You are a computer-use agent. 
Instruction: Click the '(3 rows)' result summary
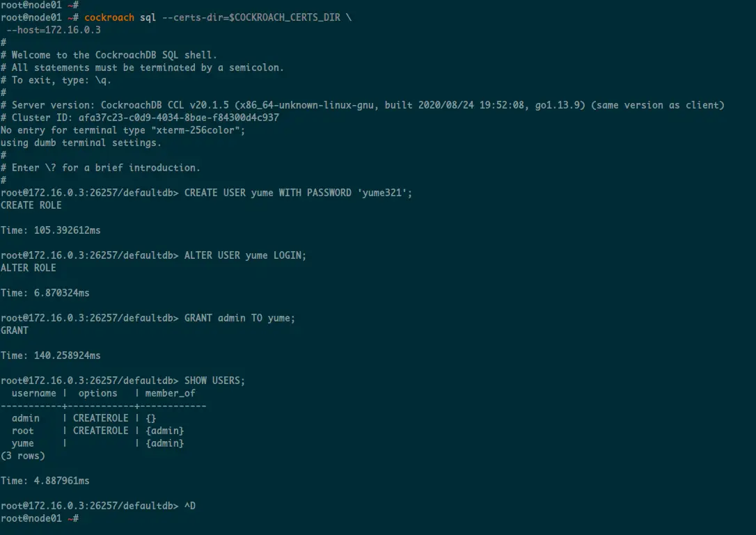(x=23, y=456)
